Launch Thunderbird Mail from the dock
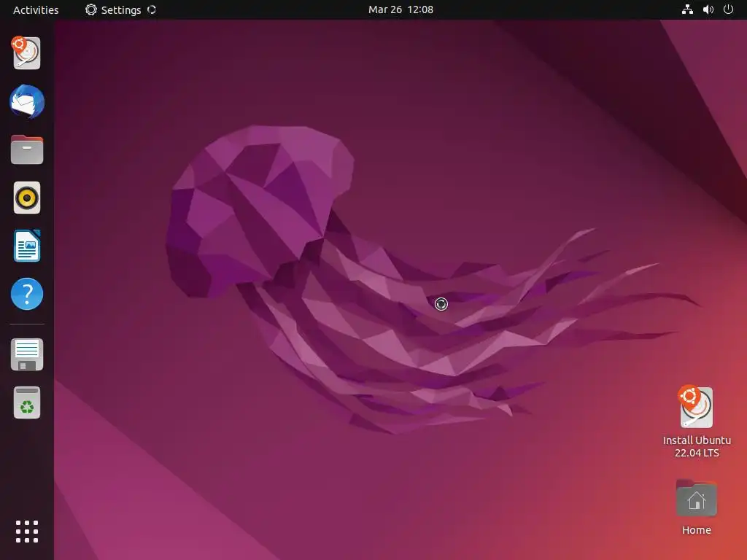The height and width of the screenshot is (560, 747). 27,101
